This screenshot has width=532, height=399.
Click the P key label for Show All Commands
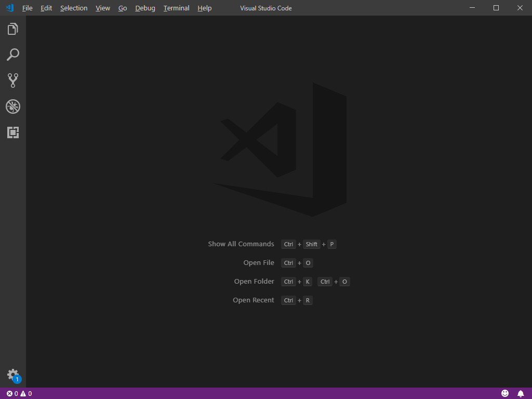332,244
